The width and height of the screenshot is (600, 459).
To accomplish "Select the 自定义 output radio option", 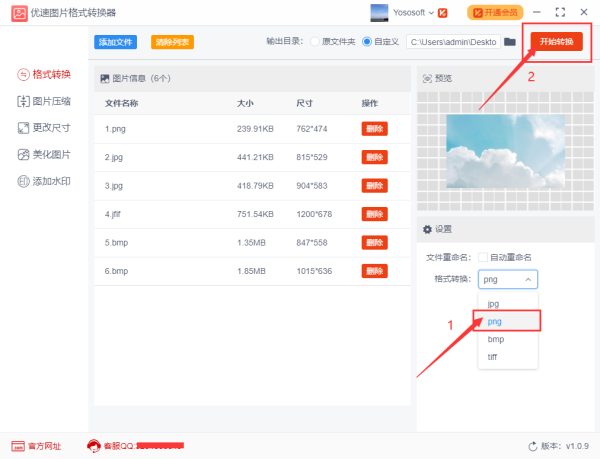I will pos(367,42).
